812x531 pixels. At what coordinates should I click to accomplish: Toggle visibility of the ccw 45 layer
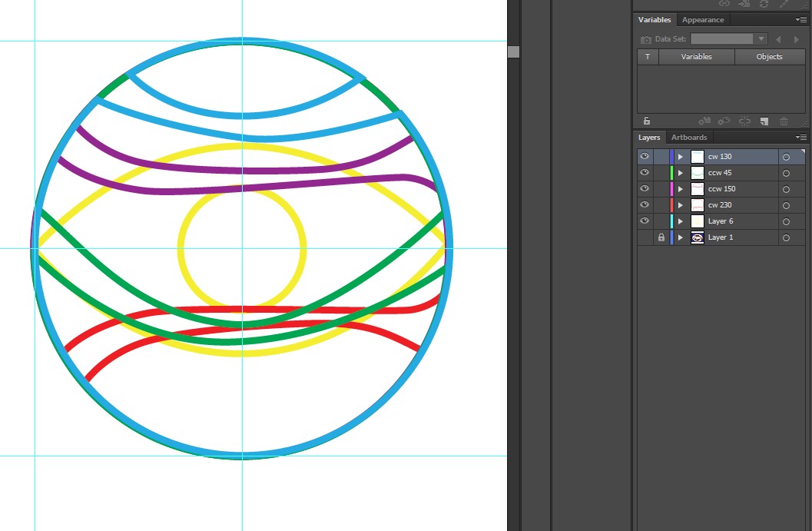(645, 172)
